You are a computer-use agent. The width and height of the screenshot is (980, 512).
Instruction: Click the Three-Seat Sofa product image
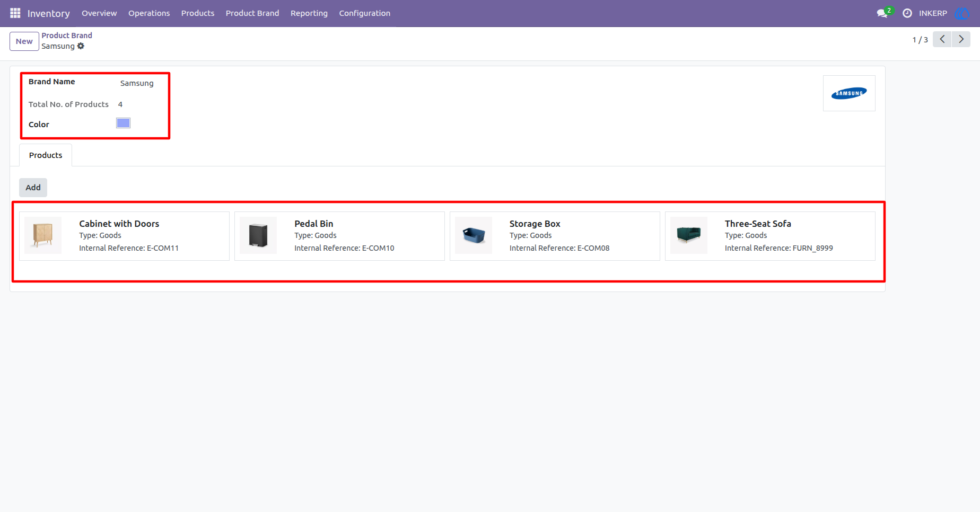(x=689, y=235)
